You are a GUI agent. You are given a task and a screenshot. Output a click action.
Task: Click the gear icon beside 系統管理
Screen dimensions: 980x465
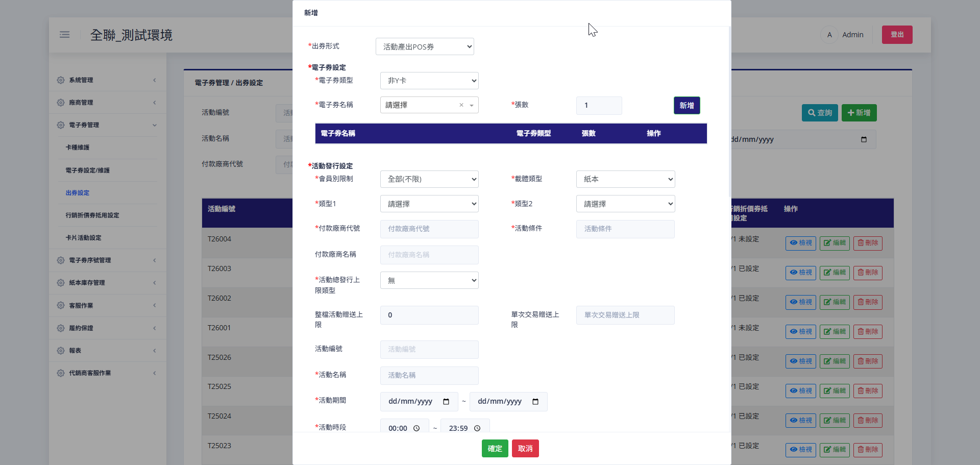tap(60, 80)
